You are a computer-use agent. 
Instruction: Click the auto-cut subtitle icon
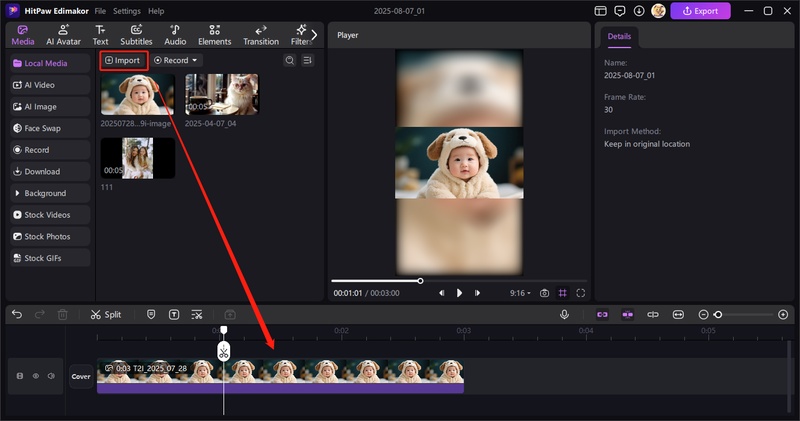tap(196, 314)
